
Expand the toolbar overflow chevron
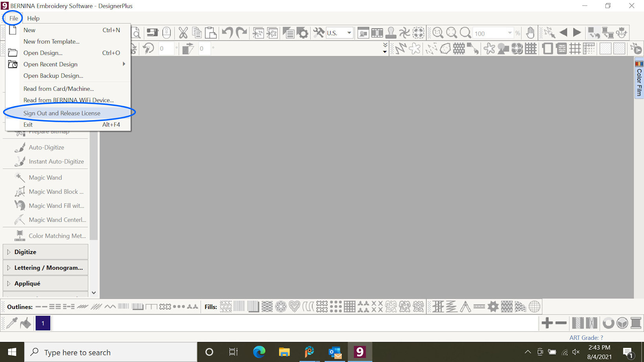pos(385,48)
